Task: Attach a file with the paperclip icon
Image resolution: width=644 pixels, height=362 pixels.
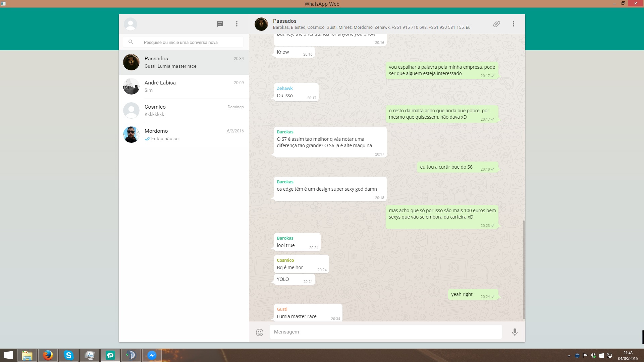Action: coord(497,24)
